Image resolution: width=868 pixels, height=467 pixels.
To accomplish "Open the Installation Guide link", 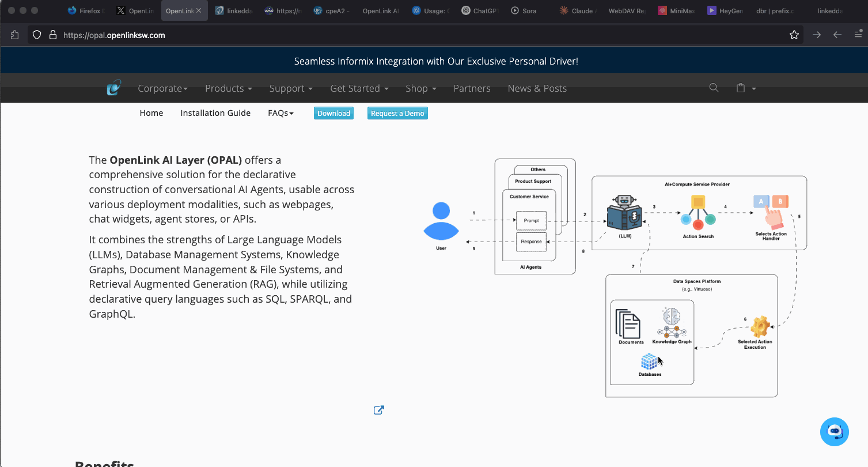I will click(x=215, y=113).
